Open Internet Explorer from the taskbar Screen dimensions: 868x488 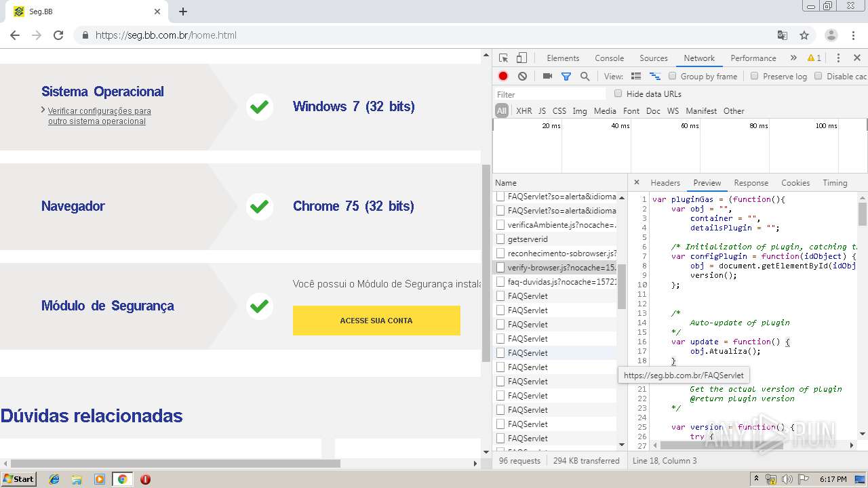point(54,479)
